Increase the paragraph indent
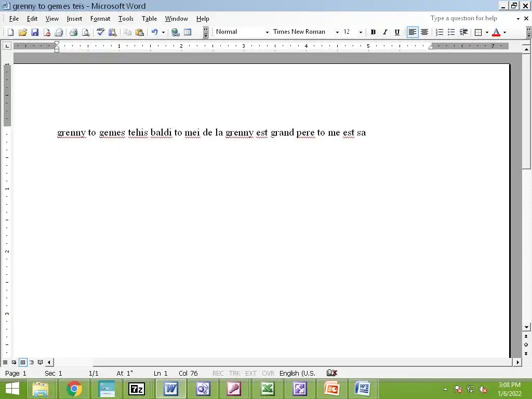 (463, 32)
